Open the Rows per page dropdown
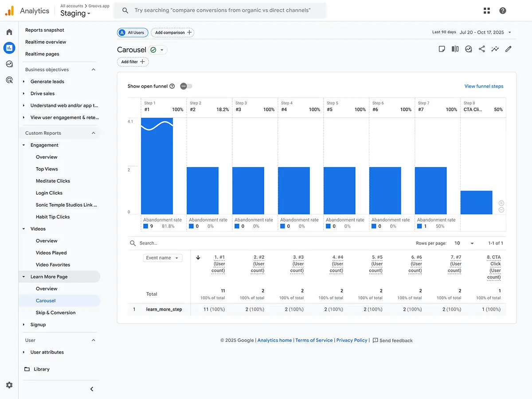Image resolution: width=532 pixels, height=399 pixels. click(x=464, y=243)
